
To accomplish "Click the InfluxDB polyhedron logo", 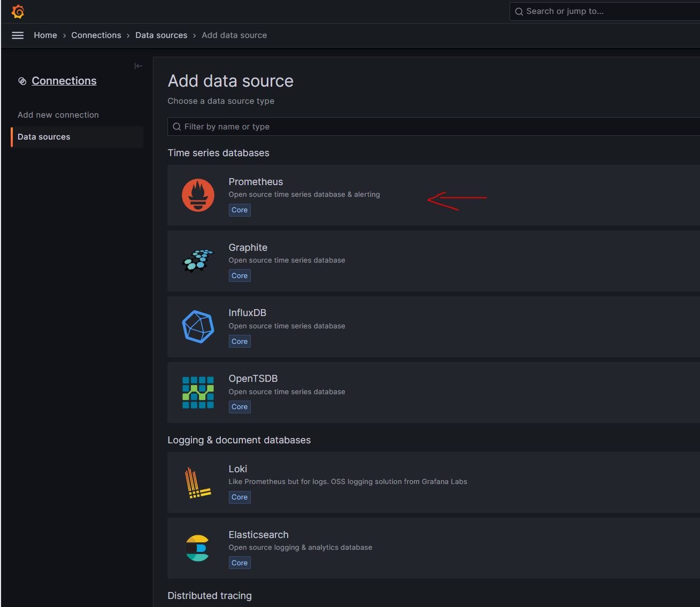I will (198, 327).
